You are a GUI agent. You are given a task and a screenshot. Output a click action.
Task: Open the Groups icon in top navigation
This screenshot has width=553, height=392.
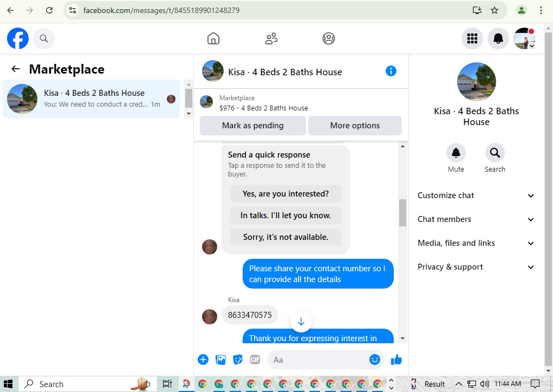329,38
